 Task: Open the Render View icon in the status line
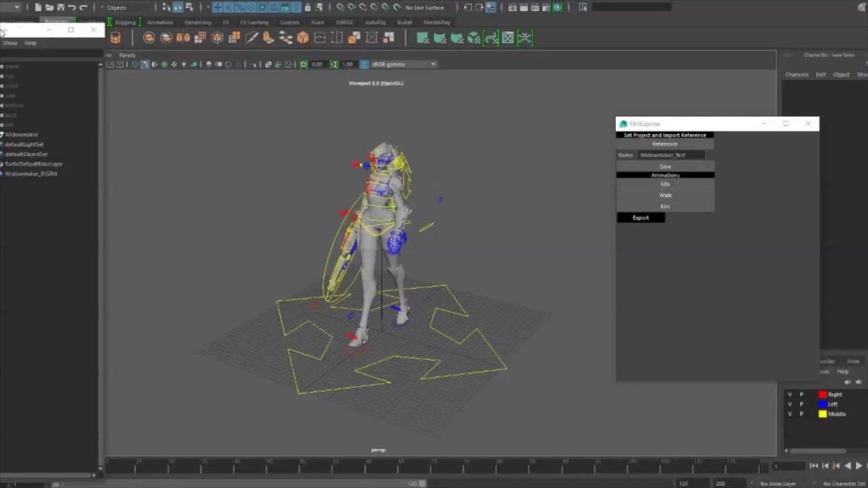513,7
